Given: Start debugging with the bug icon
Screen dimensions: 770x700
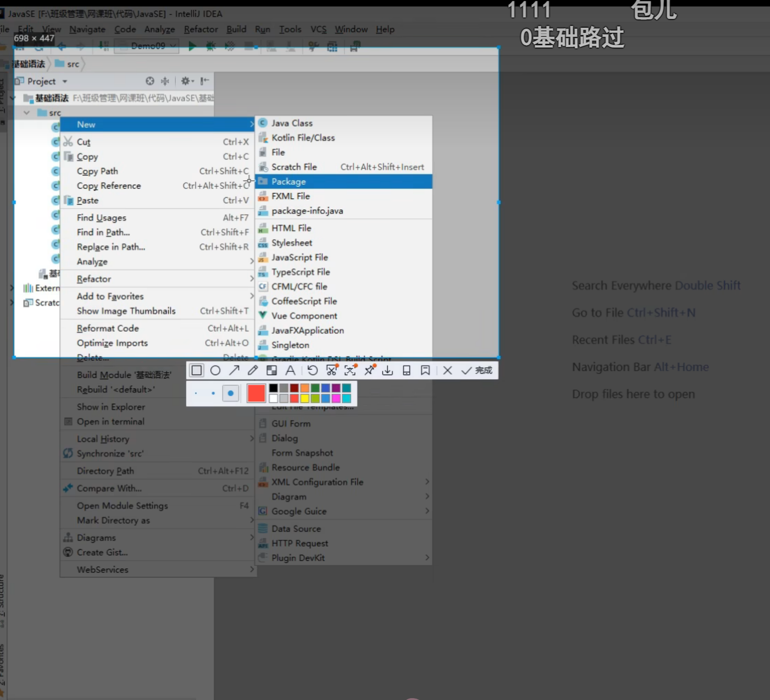Looking at the screenshot, I should click(211, 46).
